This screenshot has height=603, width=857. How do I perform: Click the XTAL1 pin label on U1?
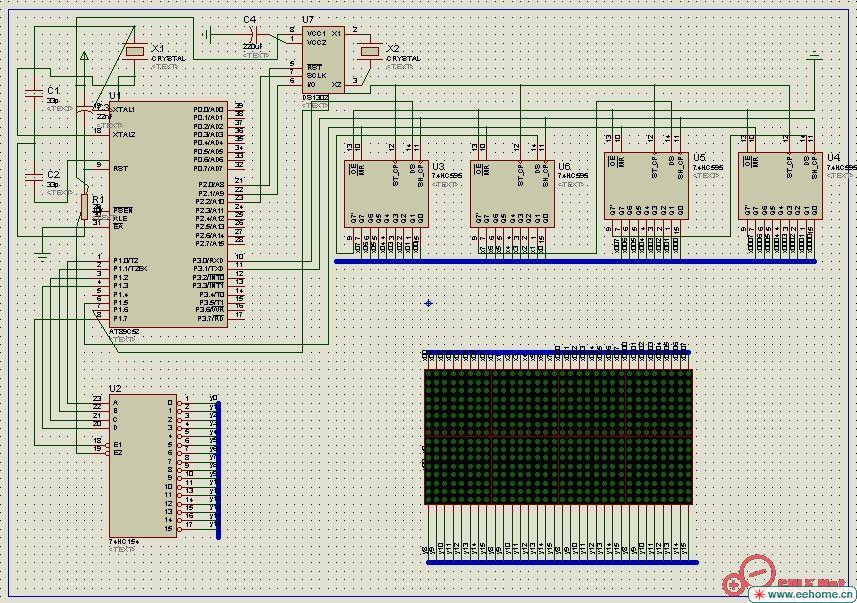(x=124, y=109)
